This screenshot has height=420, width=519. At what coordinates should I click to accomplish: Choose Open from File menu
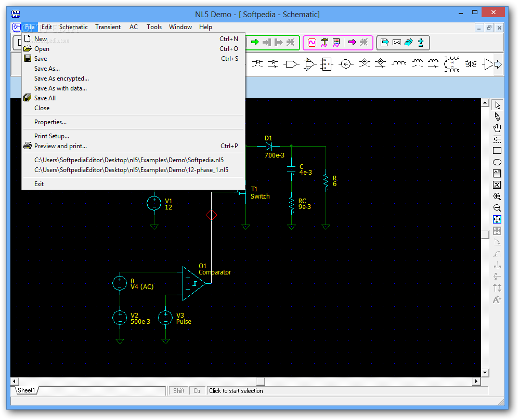click(x=134, y=49)
